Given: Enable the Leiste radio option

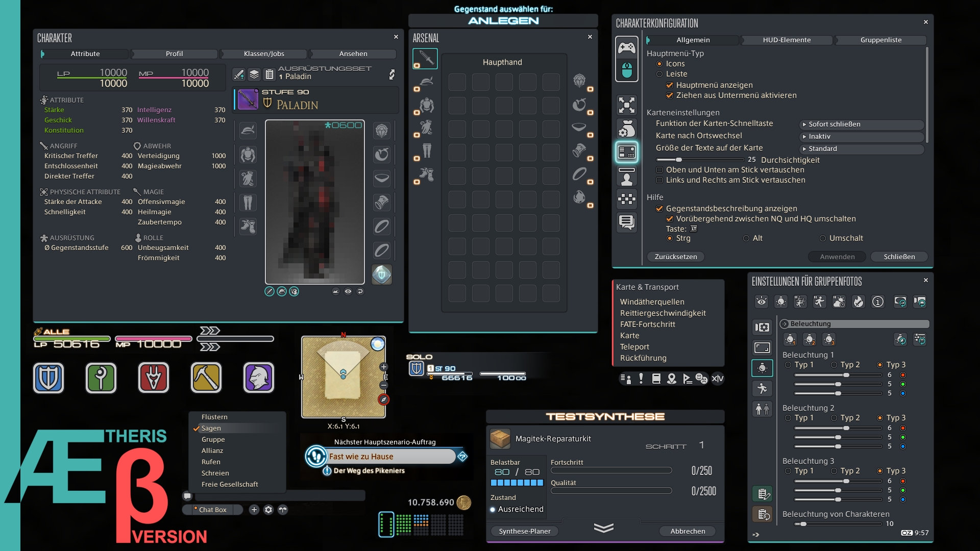Looking at the screenshot, I should [659, 74].
